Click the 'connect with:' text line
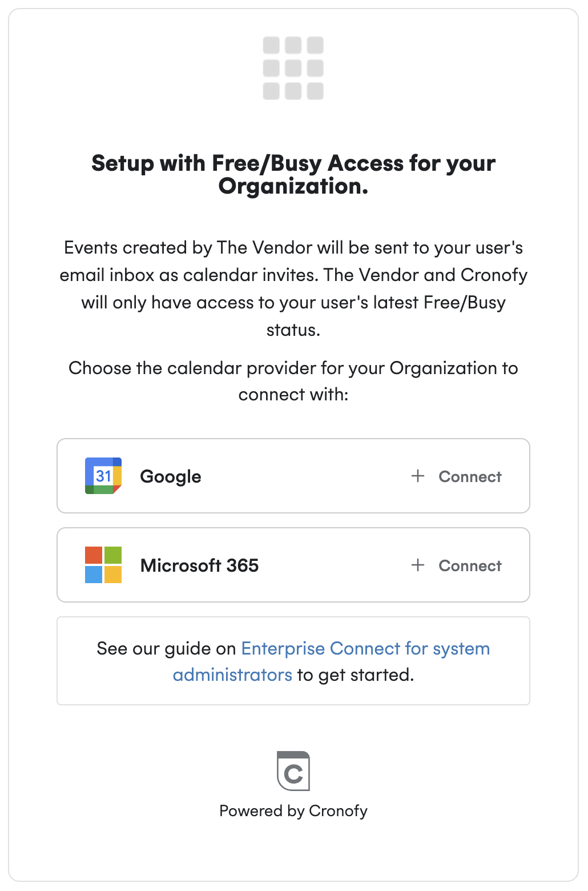The height and width of the screenshot is (891, 588). 293,395
